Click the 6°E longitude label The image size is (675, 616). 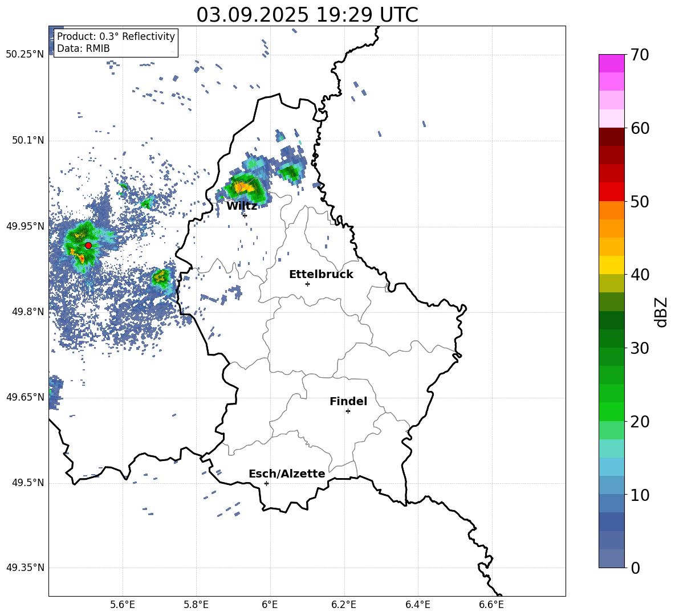point(270,605)
